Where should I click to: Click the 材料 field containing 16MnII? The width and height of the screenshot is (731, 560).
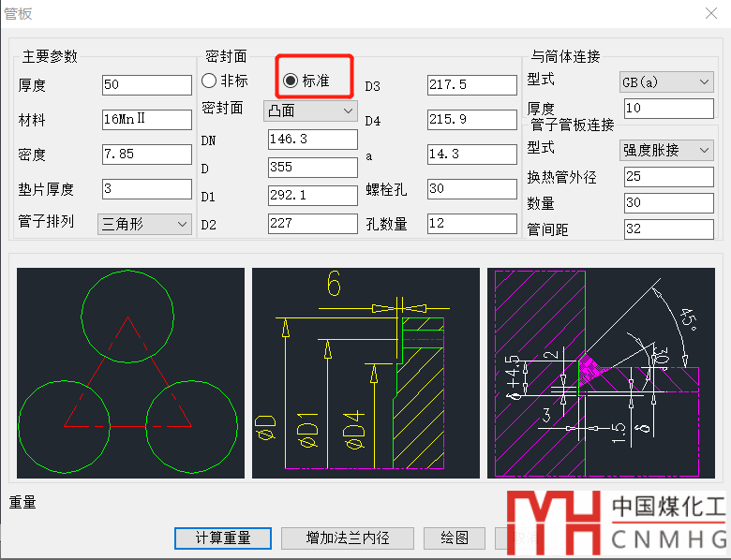pos(146,120)
